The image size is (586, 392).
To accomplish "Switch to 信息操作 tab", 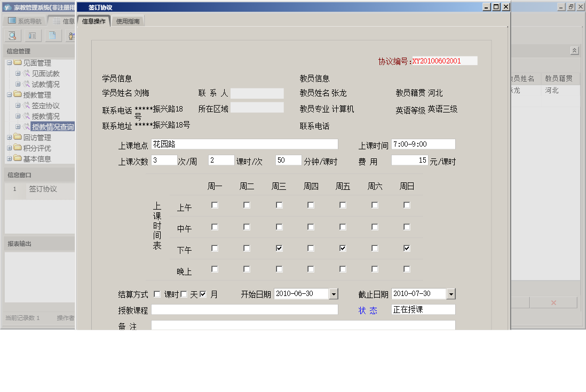I will (x=94, y=21).
